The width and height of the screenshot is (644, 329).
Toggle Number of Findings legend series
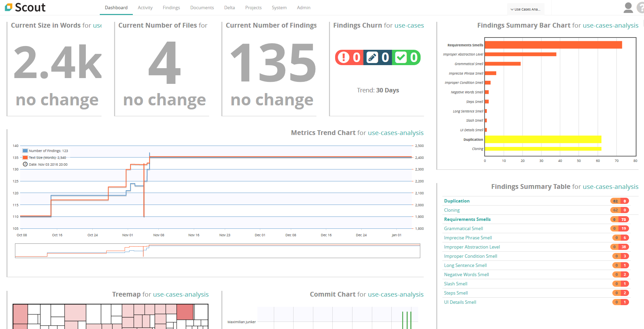point(25,151)
